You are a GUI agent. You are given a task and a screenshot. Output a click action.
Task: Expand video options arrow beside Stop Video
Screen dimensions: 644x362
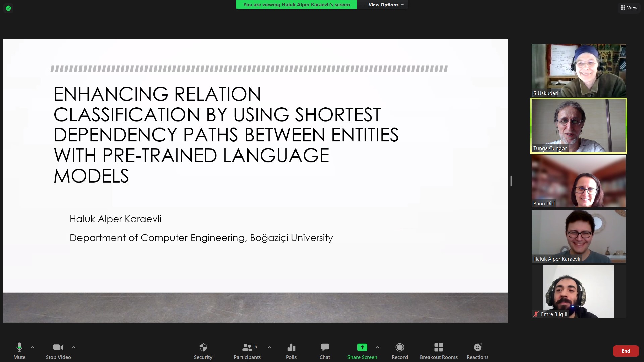pyautogui.click(x=74, y=347)
